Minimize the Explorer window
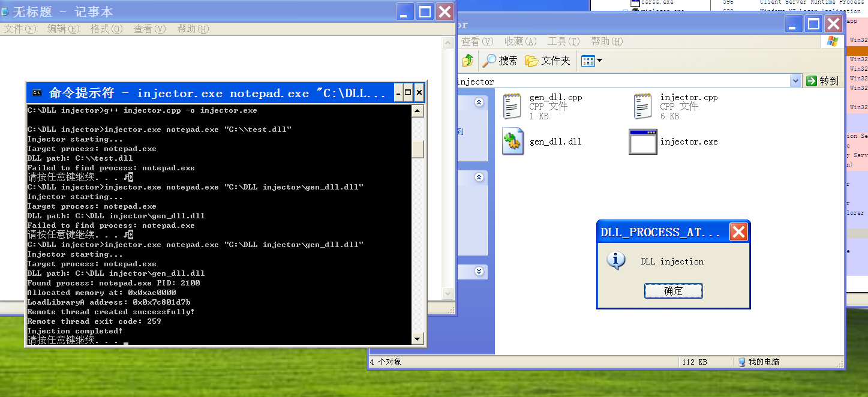 coord(794,24)
